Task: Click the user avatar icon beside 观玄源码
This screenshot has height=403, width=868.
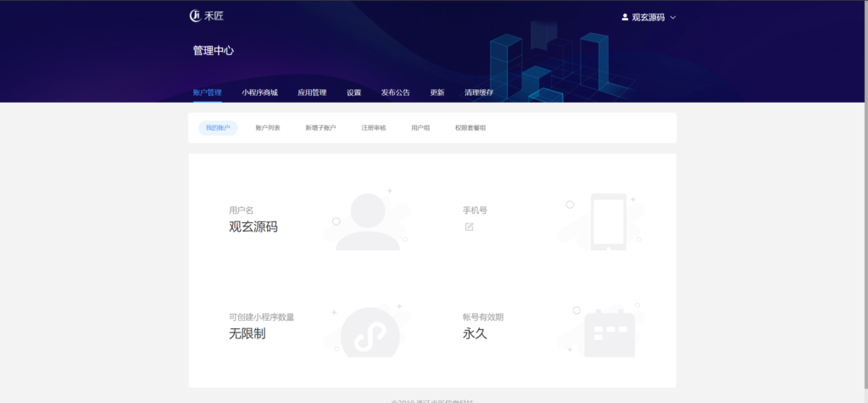Action: tap(625, 17)
